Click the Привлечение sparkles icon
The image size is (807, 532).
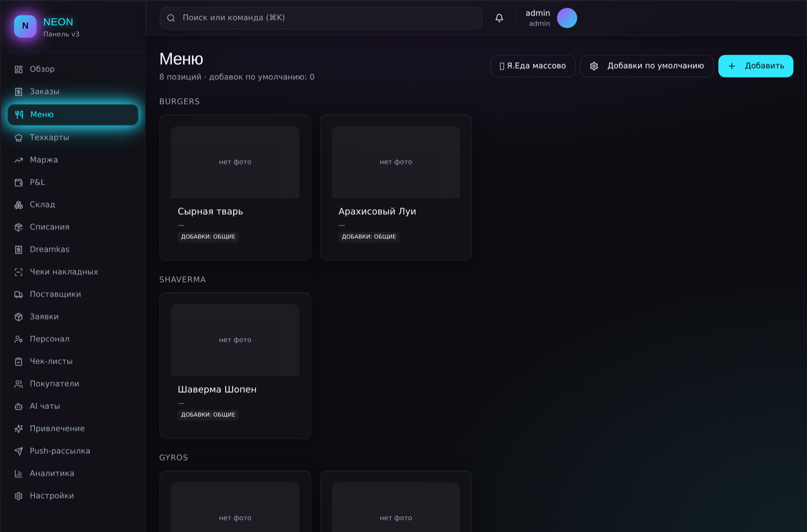click(19, 429)
